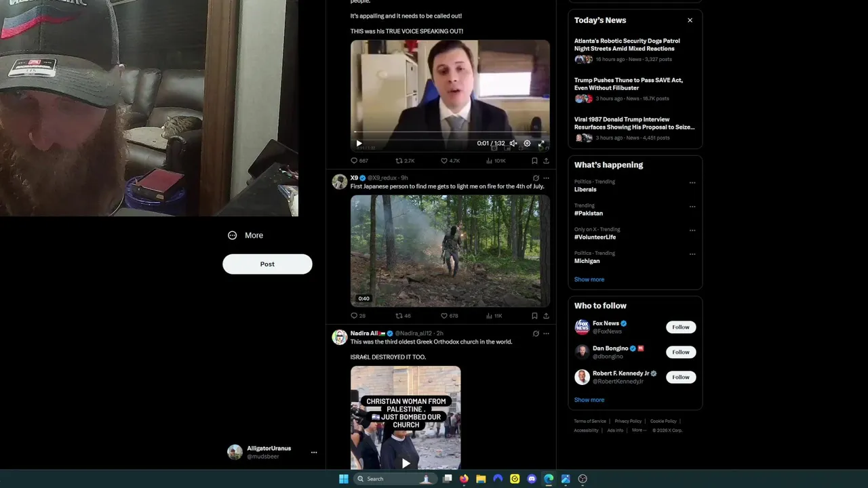Close the Today's News panel
The image size is (868, 488).
pyautogui.click(x=690, y=20)
